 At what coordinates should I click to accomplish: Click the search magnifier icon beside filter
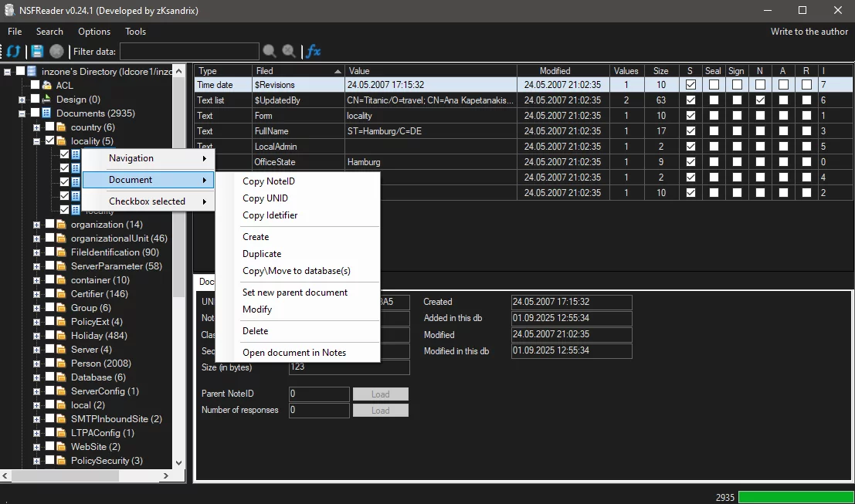point(270,52)
